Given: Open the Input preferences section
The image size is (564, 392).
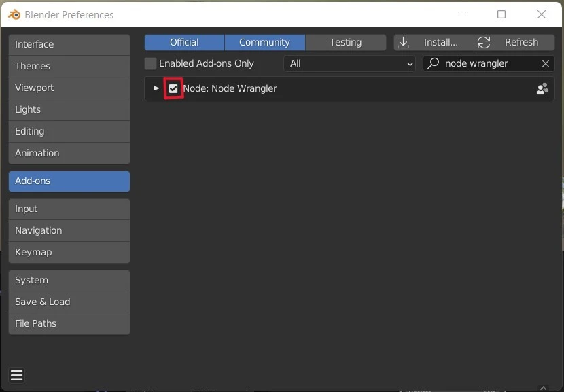Looking at the screenshot, I should click(69, 209).
